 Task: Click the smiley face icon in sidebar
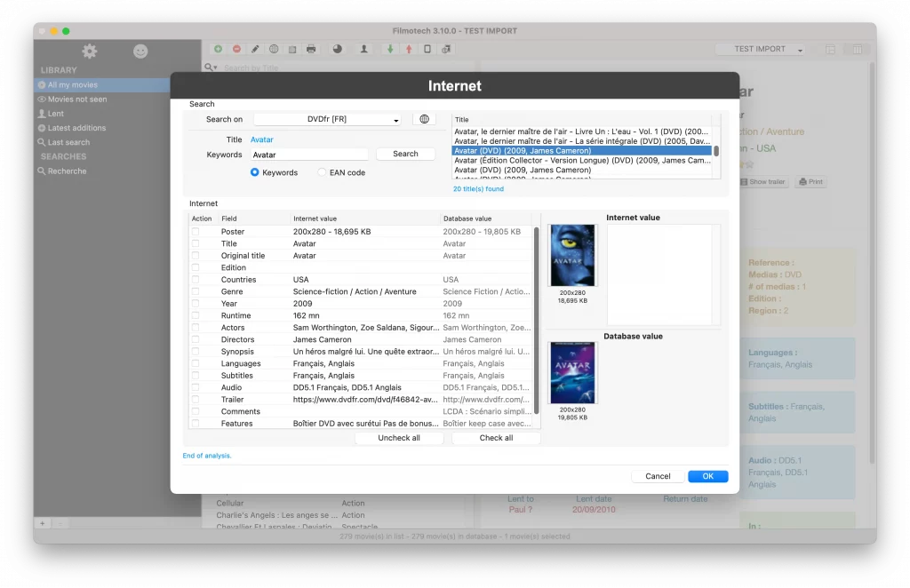140,52
